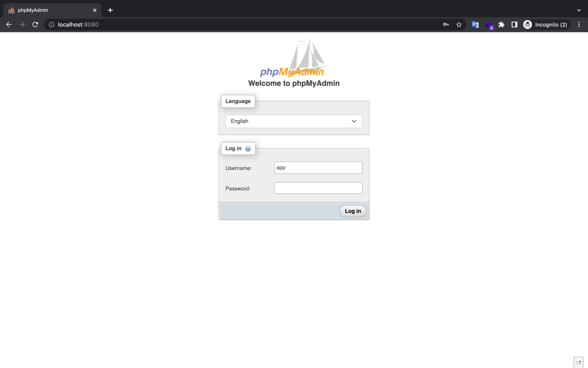Click the page info icon in address bar
Viewport: 588px width, 368px height.
click(51, 24)
